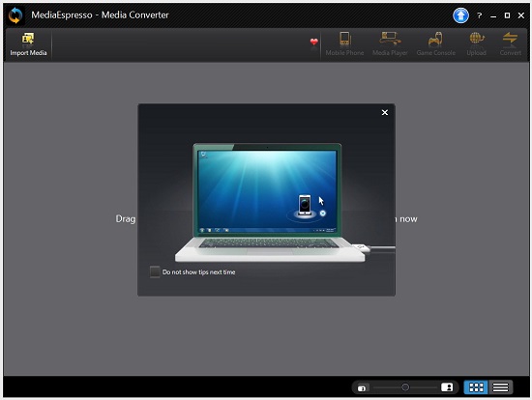This screenshot has height=400, width=532.
Task: Minimize the MediaEspresso window
Action: pyautogui.click(x=493, y=15)
